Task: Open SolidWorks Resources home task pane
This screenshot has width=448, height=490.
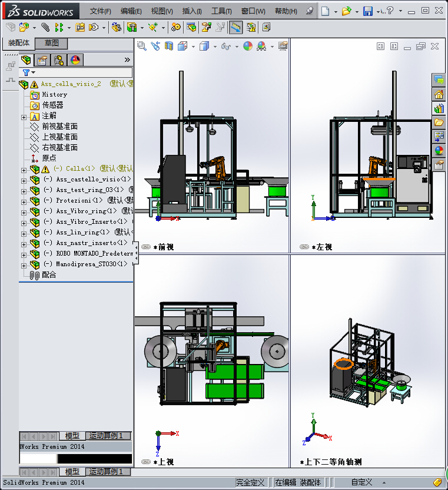Action: [x=439, y=94]
